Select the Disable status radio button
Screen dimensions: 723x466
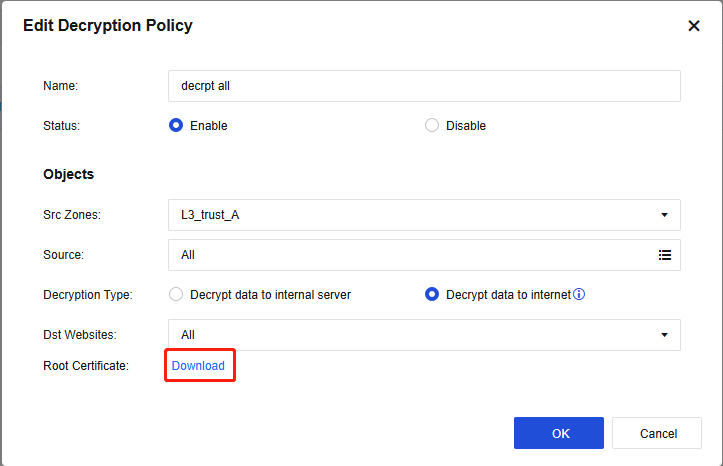432,126
